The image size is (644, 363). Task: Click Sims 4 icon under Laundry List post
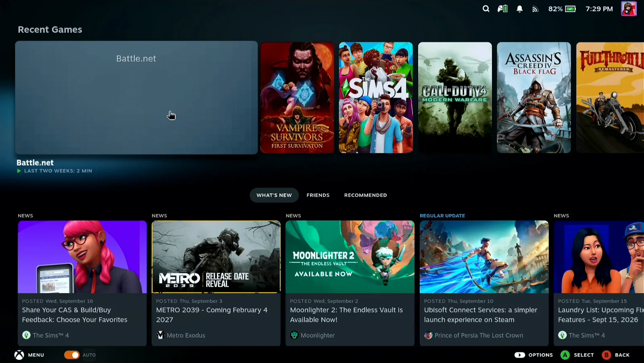click(x=562, y=335)
